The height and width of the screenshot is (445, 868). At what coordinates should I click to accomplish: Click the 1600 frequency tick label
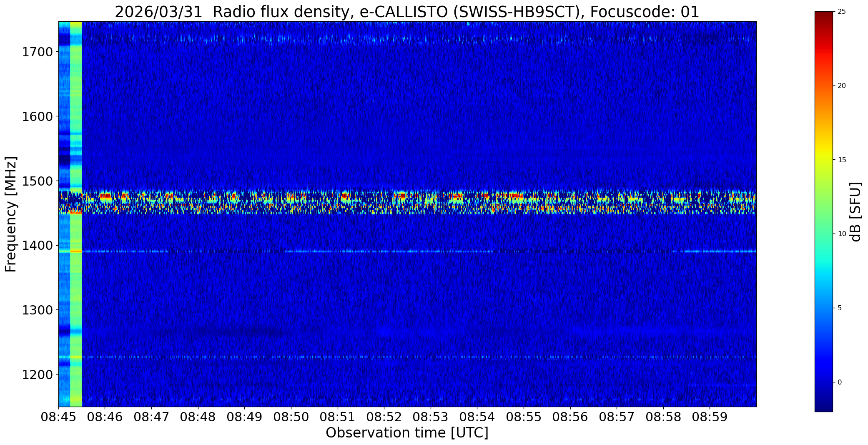click(x=38, y=116)
